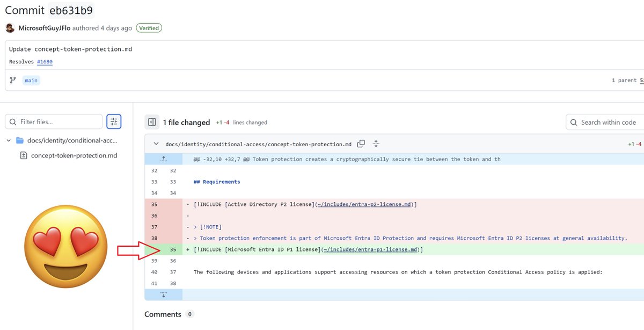This screenshot has width=644, height=330.
Task: Click the Comments heading
Action: [163, 314]
